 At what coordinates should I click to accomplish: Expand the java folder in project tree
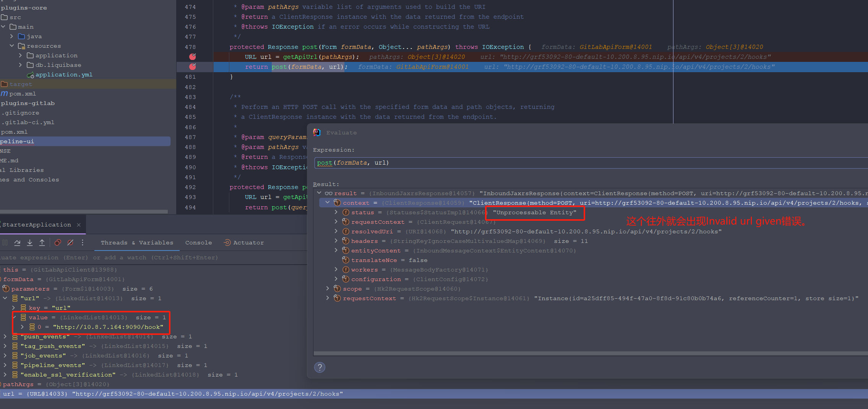coord(12,36)
